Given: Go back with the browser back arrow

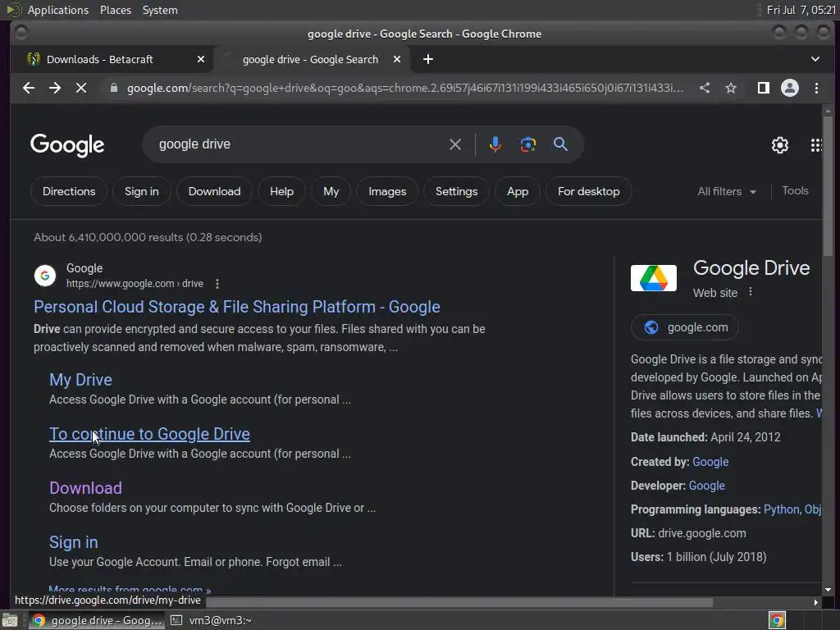Looking at the screenshot, I should click(29, 88).
